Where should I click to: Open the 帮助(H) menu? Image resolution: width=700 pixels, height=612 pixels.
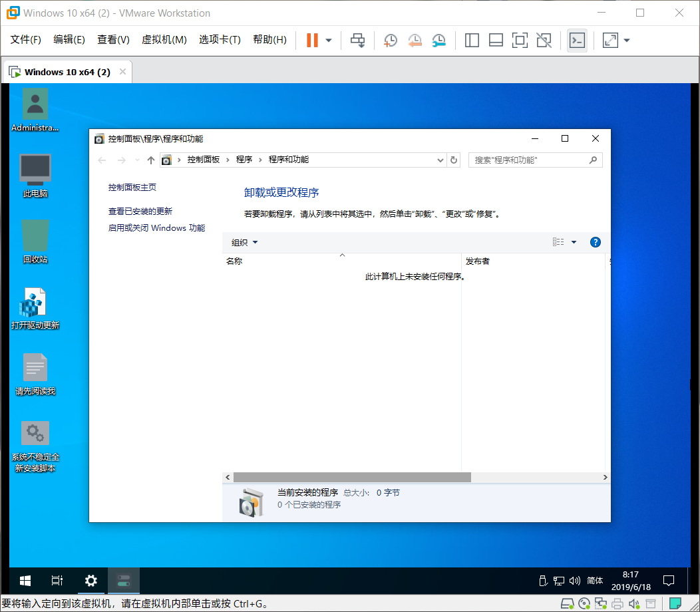click(269, 40)
